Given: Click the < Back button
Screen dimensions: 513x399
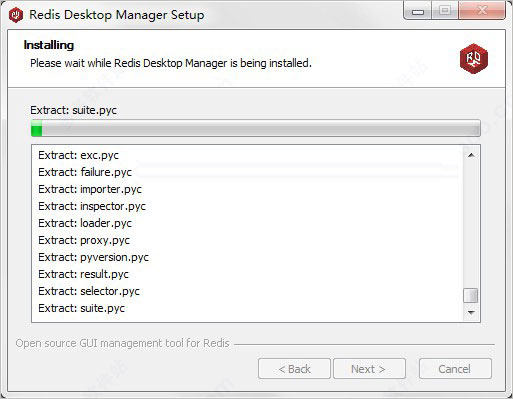Looking at the screenshot, I should point(294,369).
